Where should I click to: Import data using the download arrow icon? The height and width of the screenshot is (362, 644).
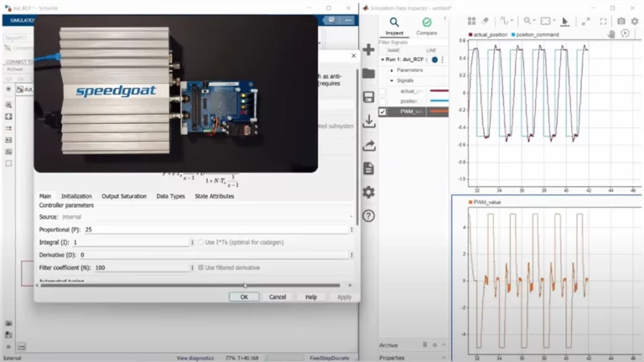coord(369,121)
